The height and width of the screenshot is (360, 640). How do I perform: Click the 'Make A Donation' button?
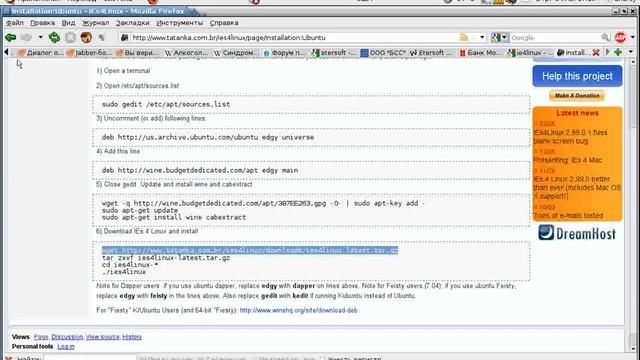pyautogui.click(x=577, y=96)
